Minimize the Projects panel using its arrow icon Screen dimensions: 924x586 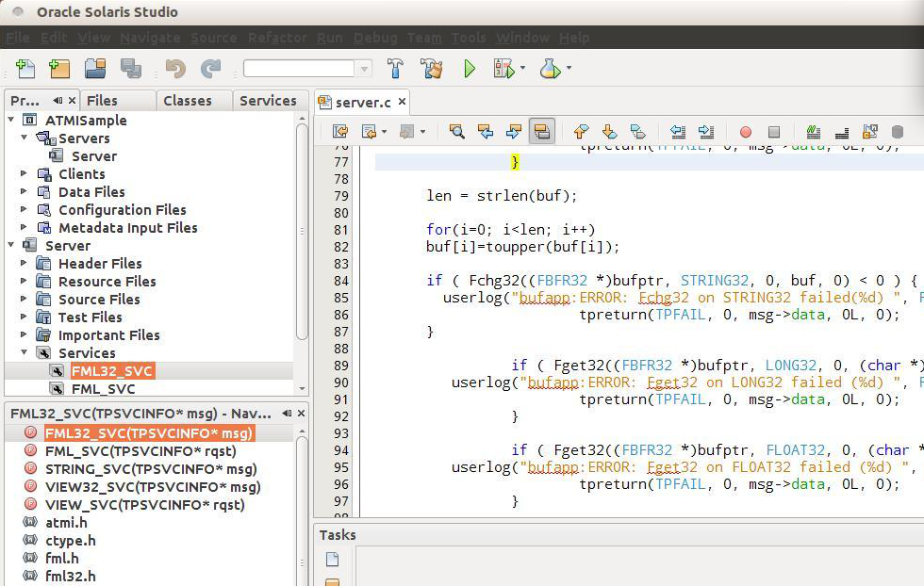point(58,101)
